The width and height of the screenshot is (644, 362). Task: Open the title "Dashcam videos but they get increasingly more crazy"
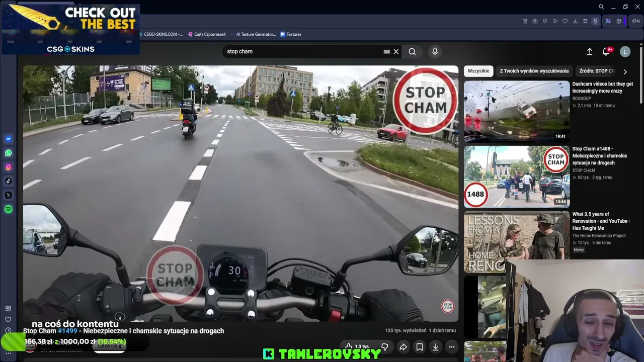tap(603, 87)
